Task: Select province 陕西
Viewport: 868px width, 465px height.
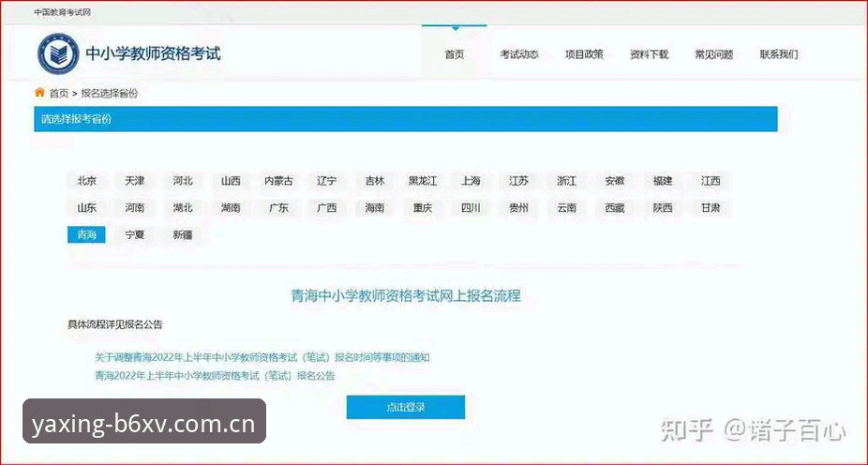Action: coord(663,208)
